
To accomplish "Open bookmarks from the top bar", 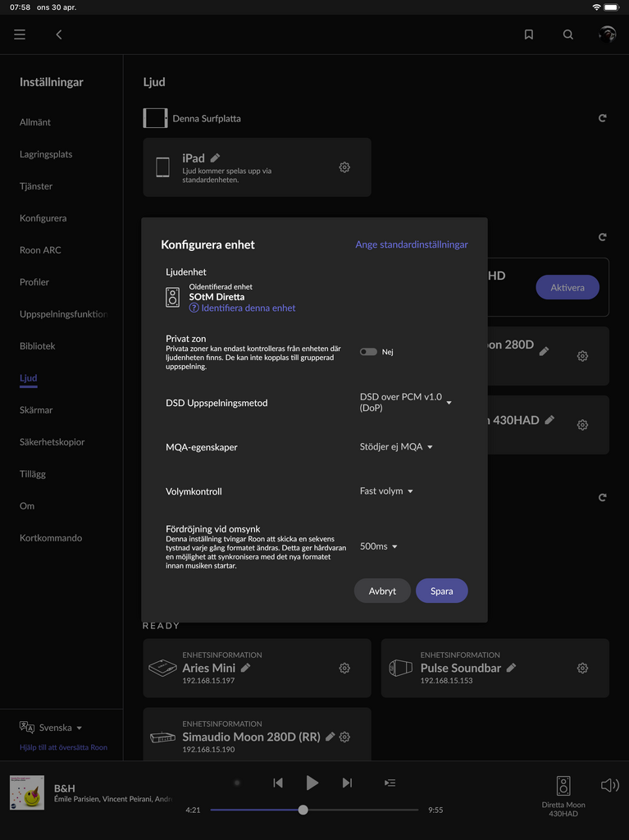I will click(529, 34).
